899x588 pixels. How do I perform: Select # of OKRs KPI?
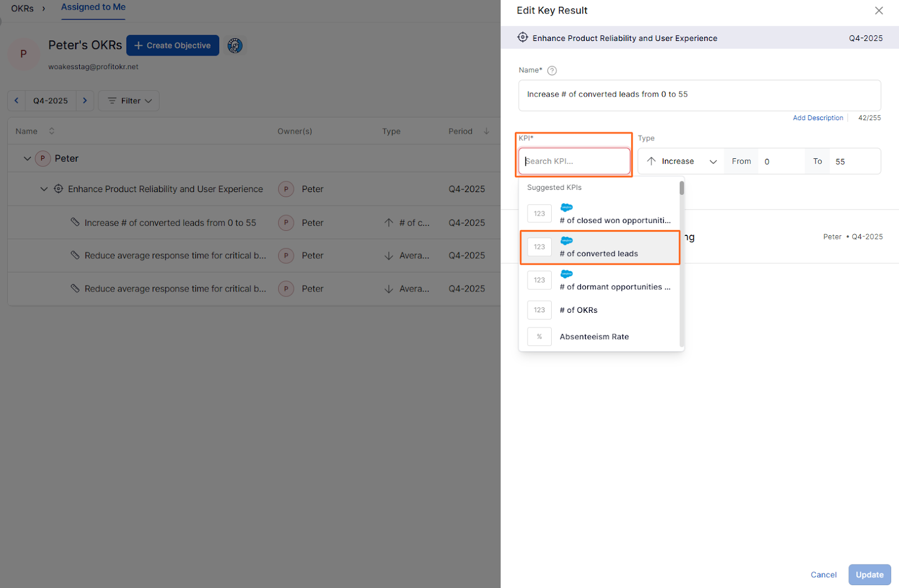600,310
